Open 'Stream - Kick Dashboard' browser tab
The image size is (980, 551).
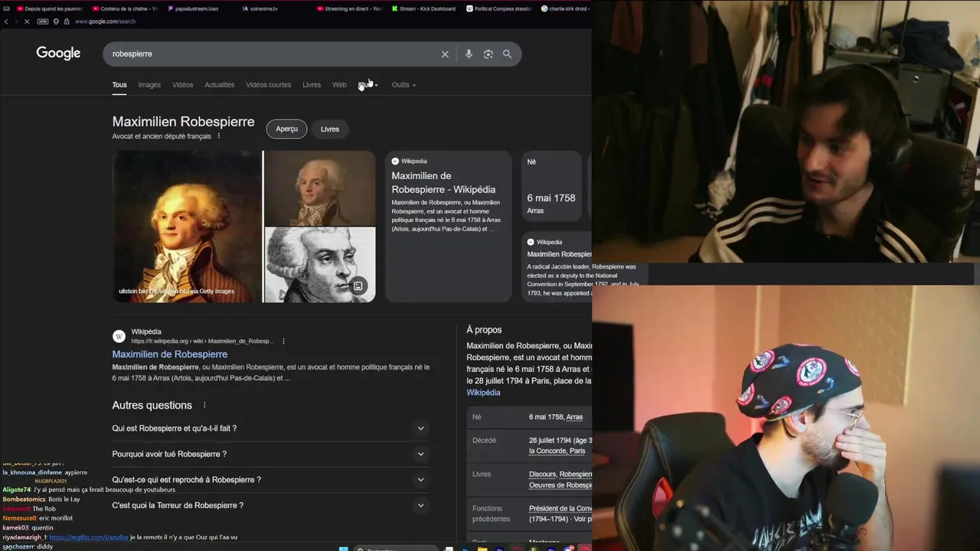pos(423,8)
